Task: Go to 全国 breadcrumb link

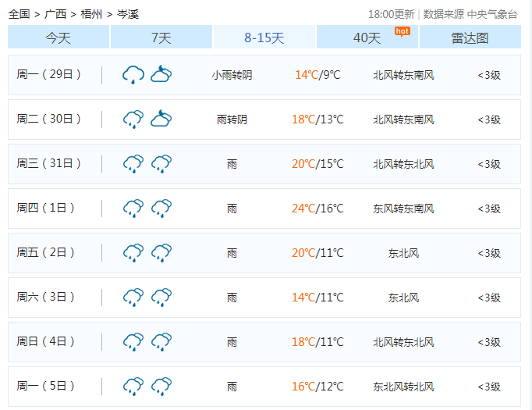Action: [19, 14]
